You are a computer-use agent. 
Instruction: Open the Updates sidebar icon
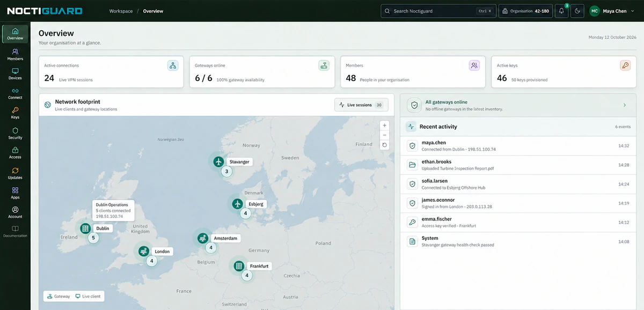(15, 173)
